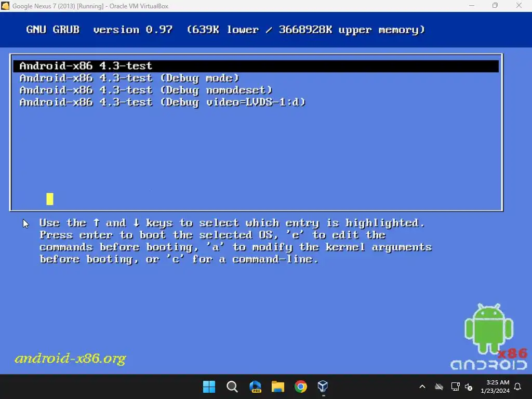
Task: Select the Android-x86 4.3-test (Debug mode) entry
Action: (x=129, y=78)
